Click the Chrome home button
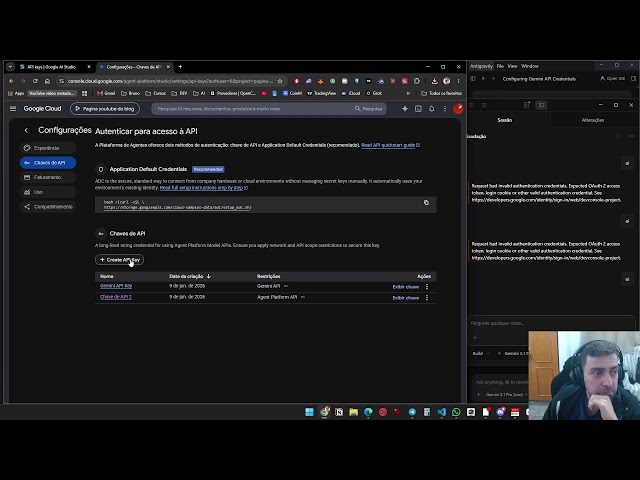The image size is (640, 480). click(47, 81)
